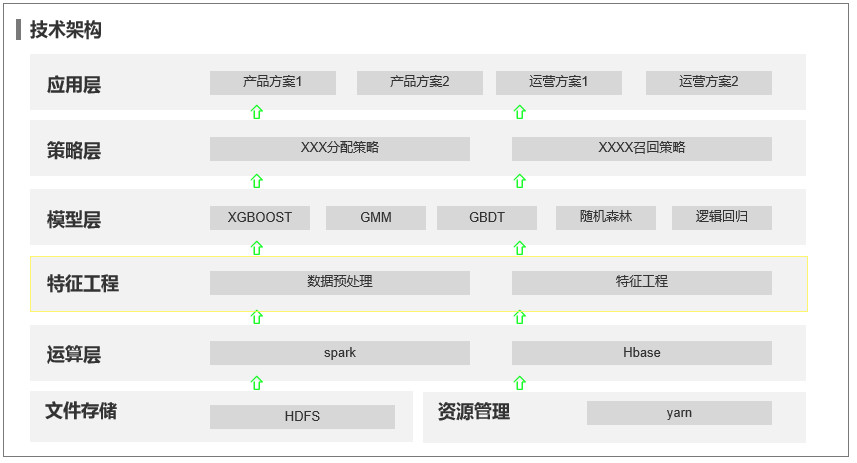
Task: Select the highlighted 特征工程 layer label
Action: [83, 283]
